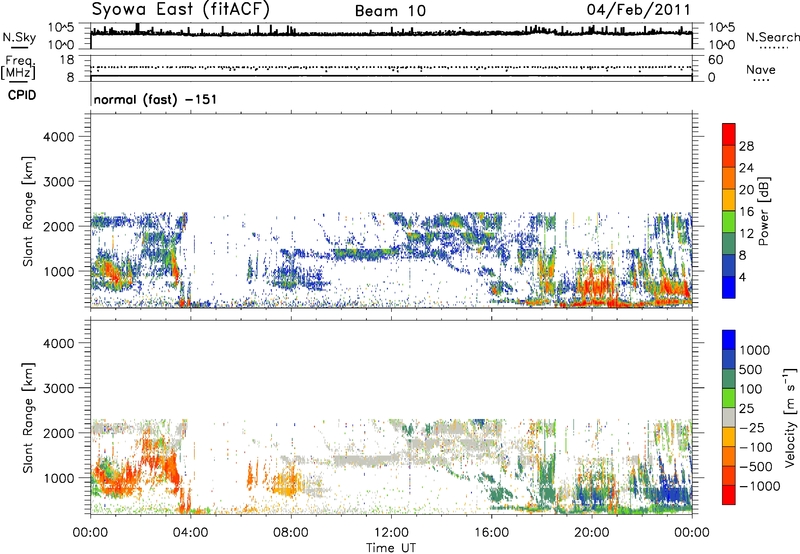Click the Velocity panel 'Slant Range [km]' label
This screenshot has width=800, height=554.
[28, 418]
